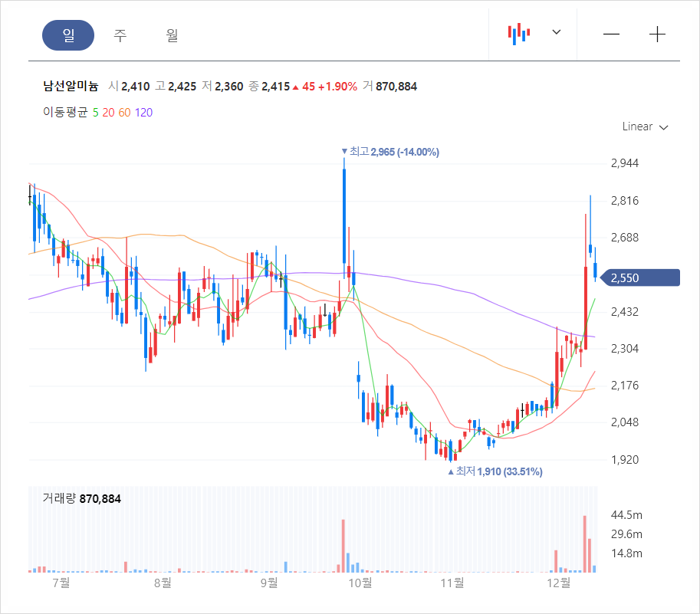Click the 2,688 price axis label

[x=625, y=238]
